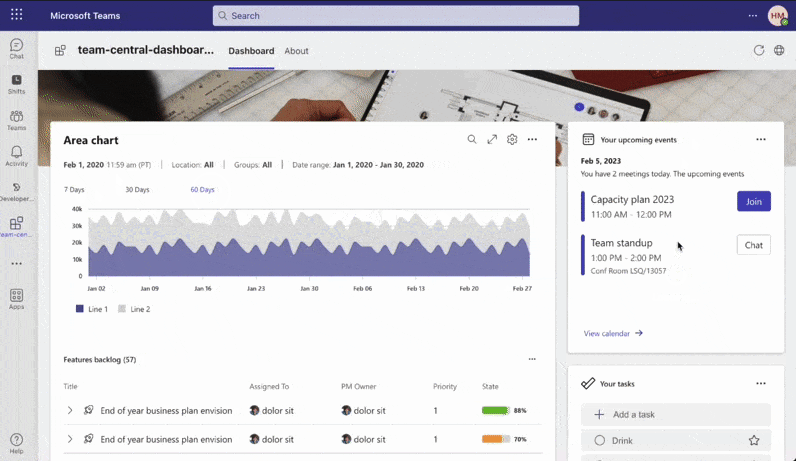Reload the tab with refresh icon
796x461 pixels.
point(758,50)
